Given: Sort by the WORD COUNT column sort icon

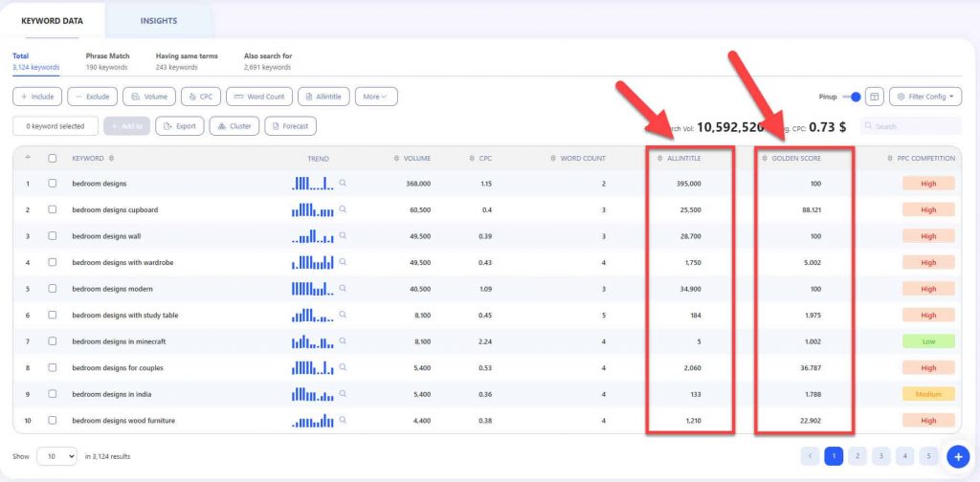Looking at the screenshot, I should click(x=553, y=159).
